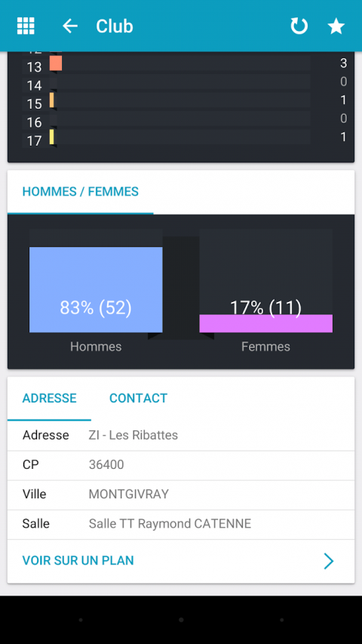Tap the chevron next to Voir sur un plan
Viewport: 362px width, 644px height.
click(x=328, y=561)
